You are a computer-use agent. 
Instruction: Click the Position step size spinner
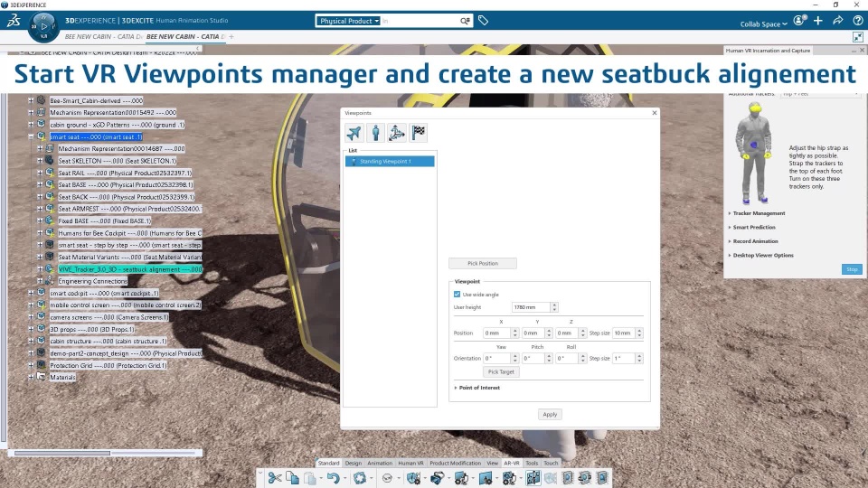pyautogui.click(x=639, y=333)
